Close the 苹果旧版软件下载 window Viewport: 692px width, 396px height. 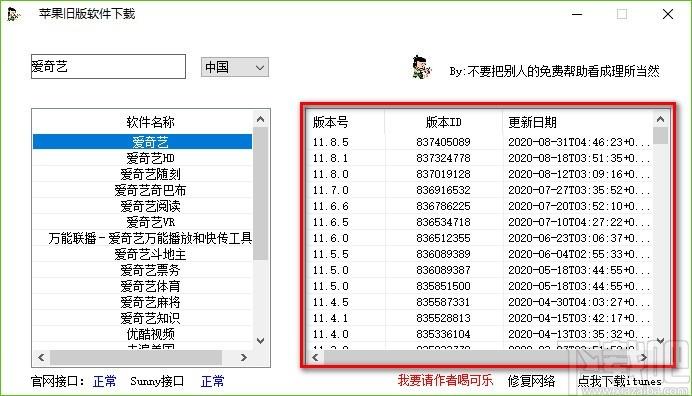pyautogui.click(x=668, y=14)
